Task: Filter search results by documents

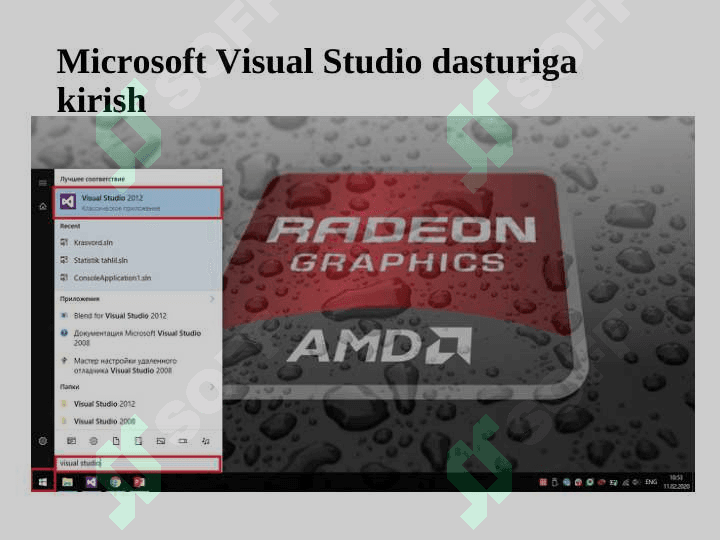Action: (116, 440)
